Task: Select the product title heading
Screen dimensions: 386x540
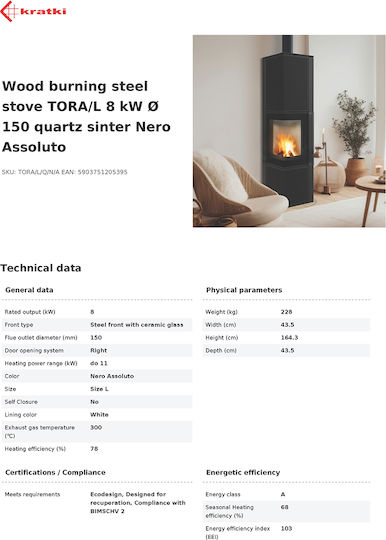Action: click(x=86, y=116)
